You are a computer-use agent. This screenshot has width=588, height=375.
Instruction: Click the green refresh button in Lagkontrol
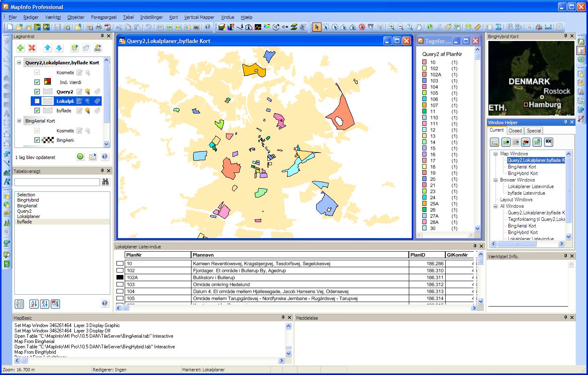click(x=80, y=156)
